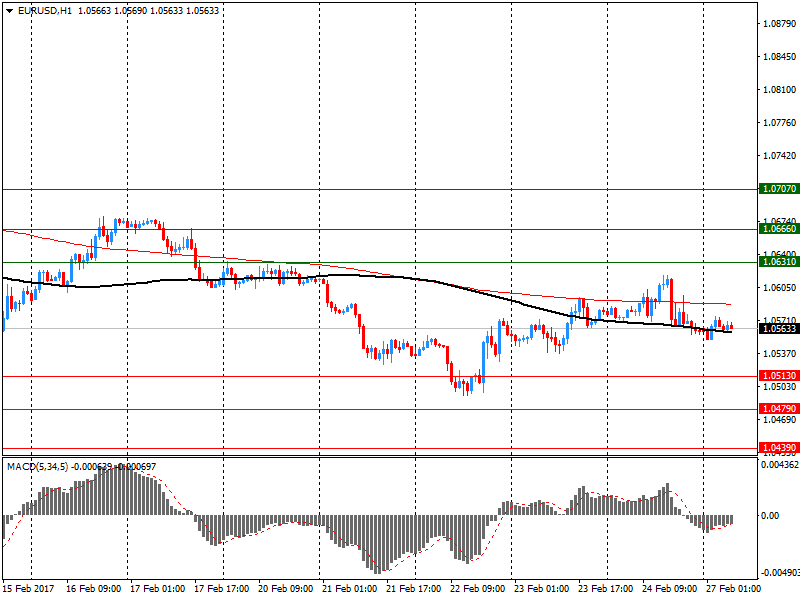Click price scale value 1.05370
Viewport: 800px width, 600px height.
tap(779, 354)
